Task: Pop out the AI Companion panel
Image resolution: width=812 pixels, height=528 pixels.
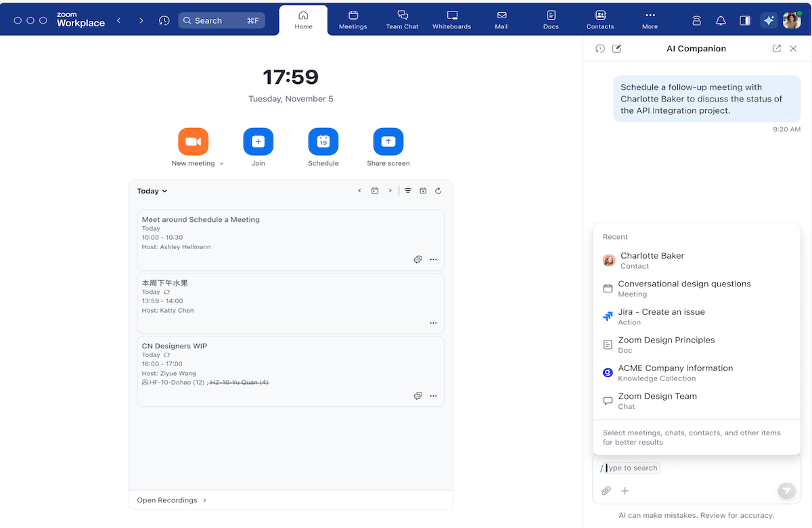Action: (x=776, y=49)
